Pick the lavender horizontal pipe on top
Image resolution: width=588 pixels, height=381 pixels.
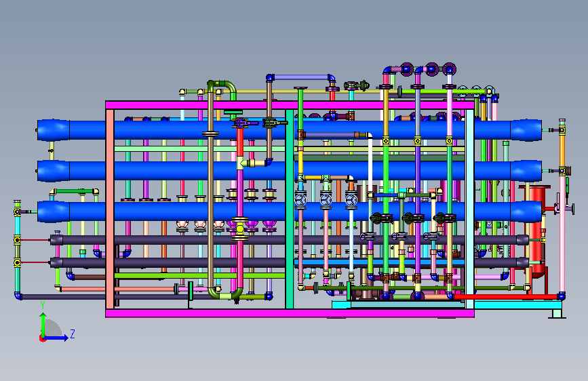(x=301, y=77)
